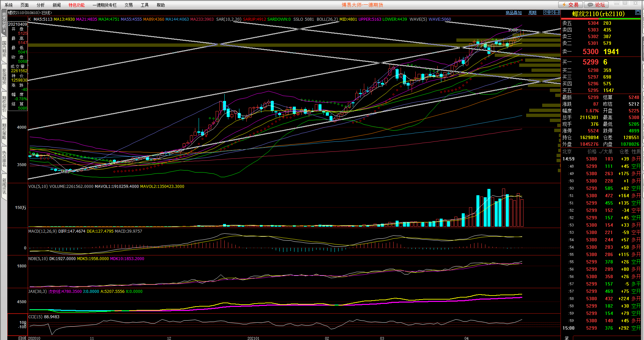644x340 pixels.
Task: Click the 持仓 value 1629094
Action: 589,137
